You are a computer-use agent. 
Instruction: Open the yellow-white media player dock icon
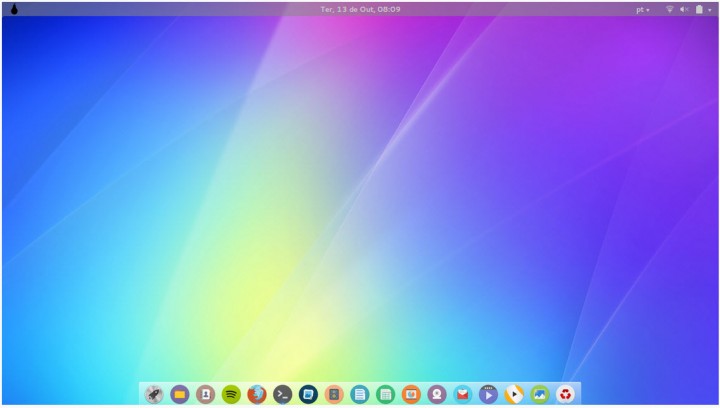coord(514,394)
